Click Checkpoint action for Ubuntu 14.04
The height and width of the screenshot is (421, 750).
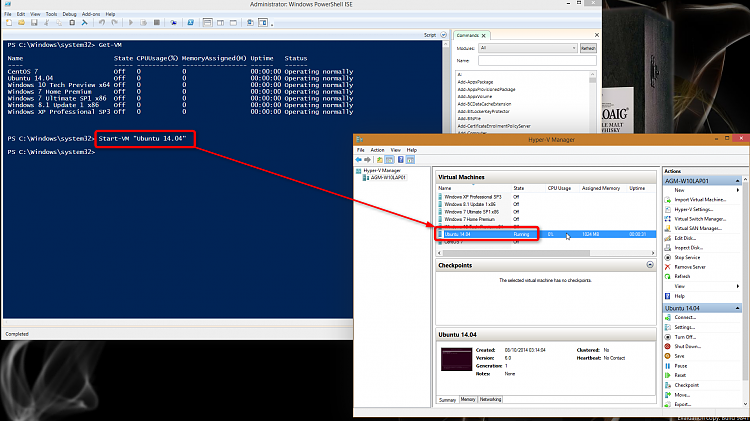(x=687, y=385)
